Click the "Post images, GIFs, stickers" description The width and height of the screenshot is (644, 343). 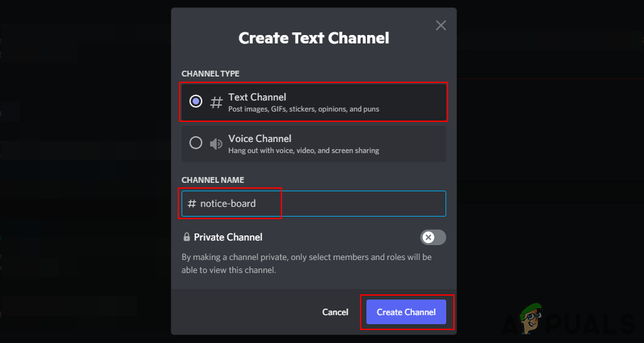click(304, 110)
